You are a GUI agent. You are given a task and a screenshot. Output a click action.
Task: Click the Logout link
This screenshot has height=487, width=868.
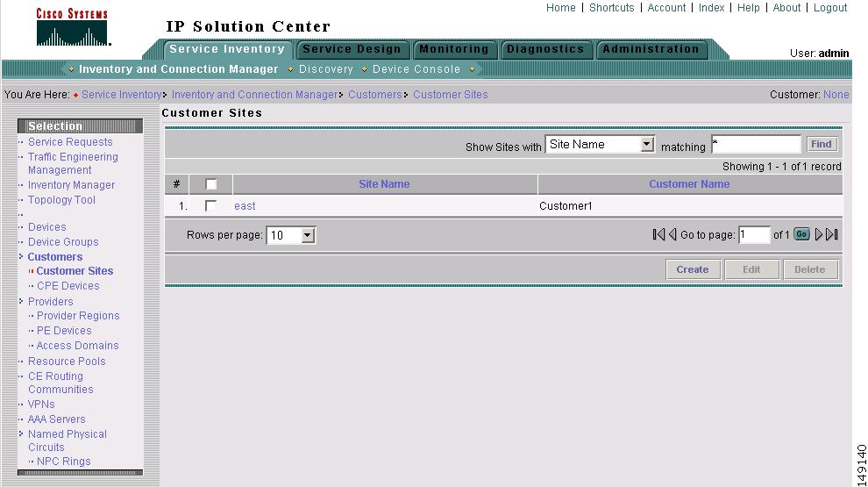(830, 8)
